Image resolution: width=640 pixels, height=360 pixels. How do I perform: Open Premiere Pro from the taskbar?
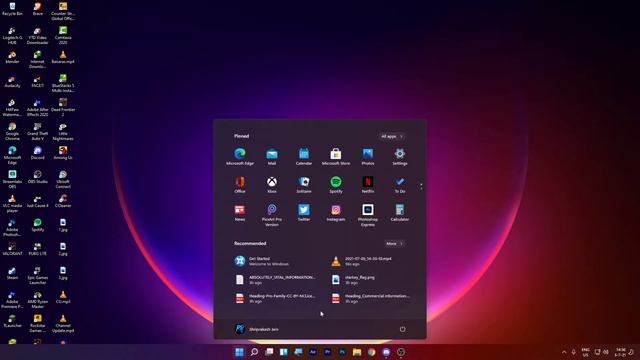click(328, 352)
